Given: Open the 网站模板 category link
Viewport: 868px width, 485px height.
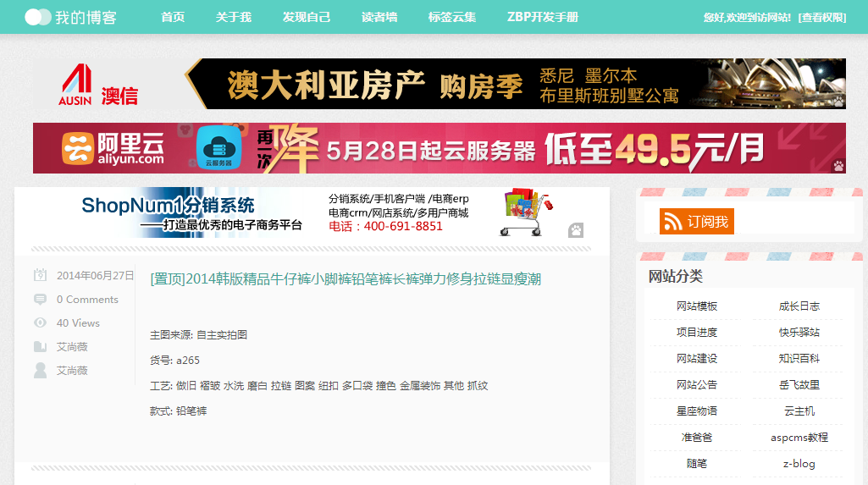Looking at the screenshot, I should pos(697,306).
